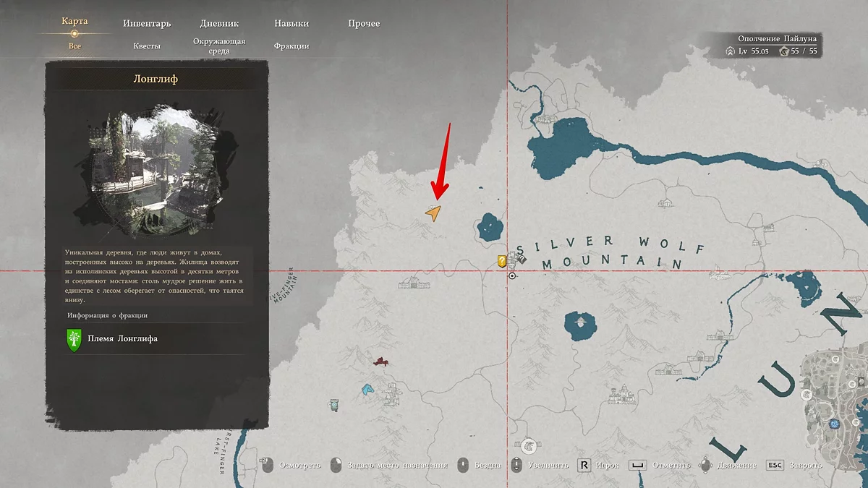868x488 pixels.
Task: Show the Фракции map filter
Action: 292,46
